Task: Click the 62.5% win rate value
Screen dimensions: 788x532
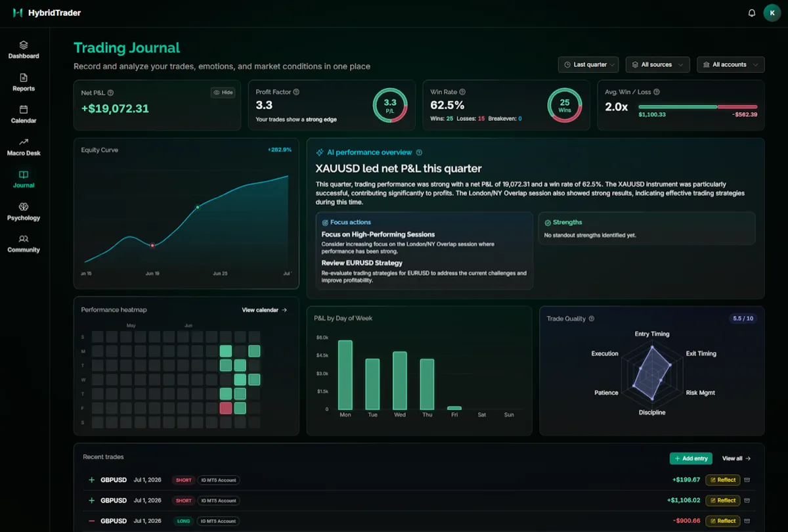Action: tap(447, 105)
